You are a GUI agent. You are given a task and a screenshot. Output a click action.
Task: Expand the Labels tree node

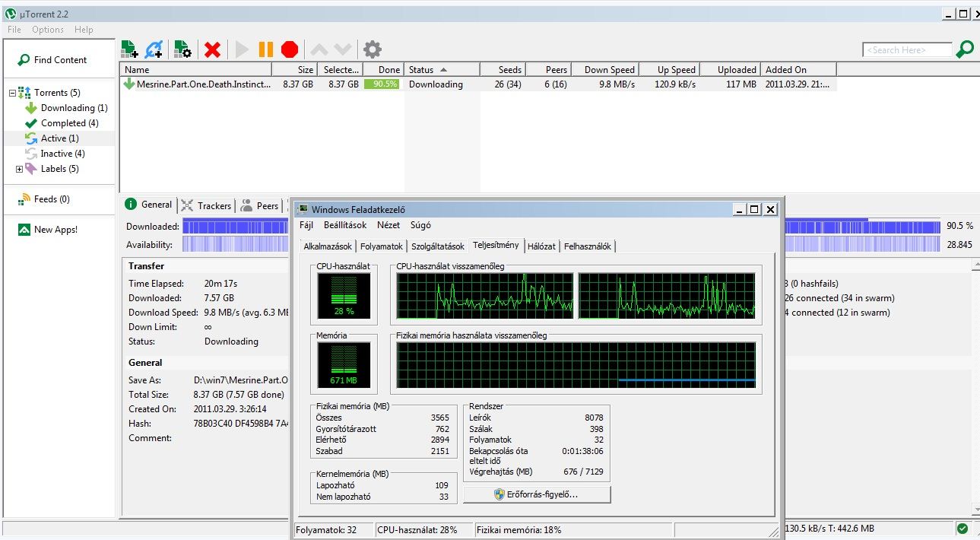19,169
